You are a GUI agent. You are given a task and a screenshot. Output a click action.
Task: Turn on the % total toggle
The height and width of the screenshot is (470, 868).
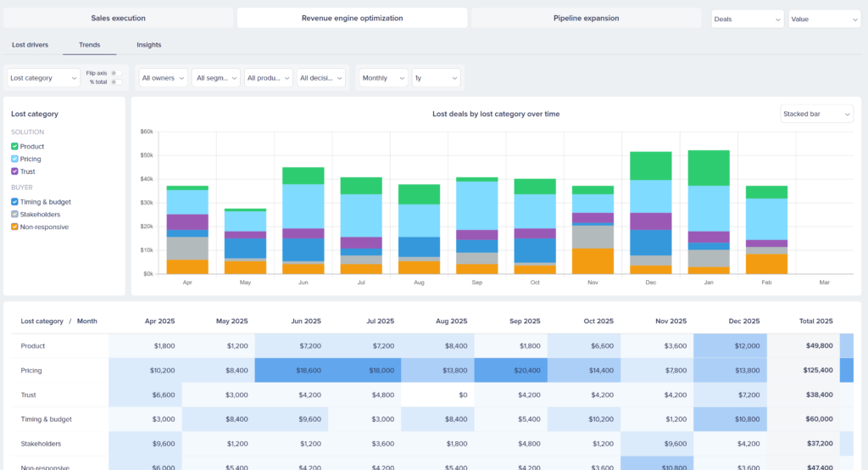(115, 82)
